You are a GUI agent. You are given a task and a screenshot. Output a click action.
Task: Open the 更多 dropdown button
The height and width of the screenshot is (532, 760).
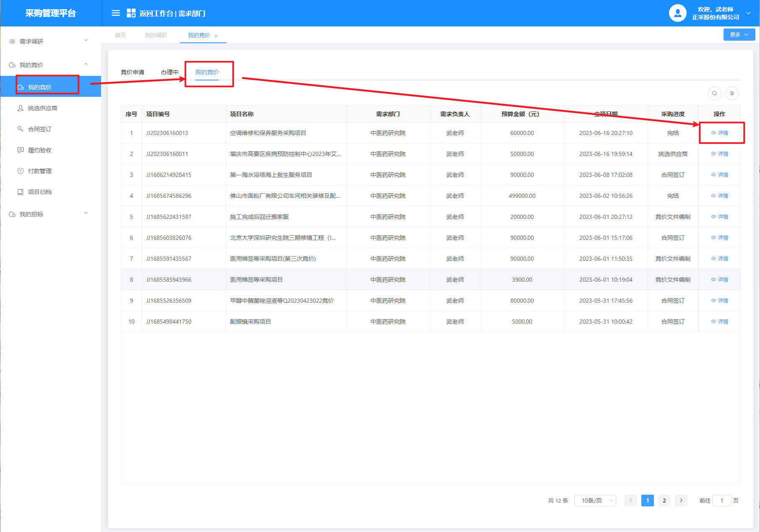point(739,35)
